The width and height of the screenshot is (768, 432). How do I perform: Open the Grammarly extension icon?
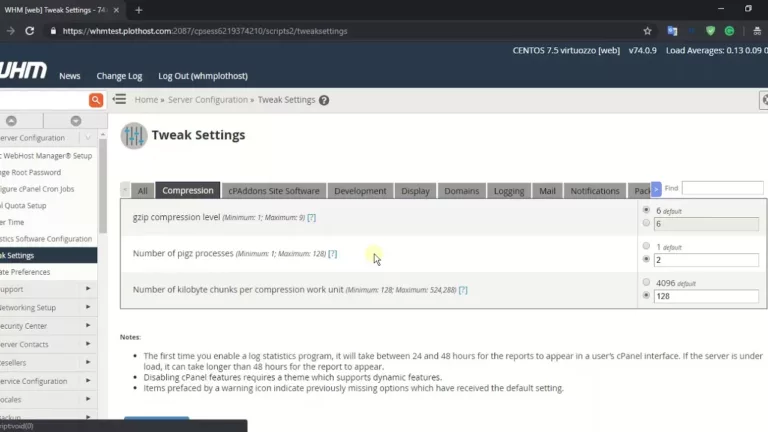point(729,31)
